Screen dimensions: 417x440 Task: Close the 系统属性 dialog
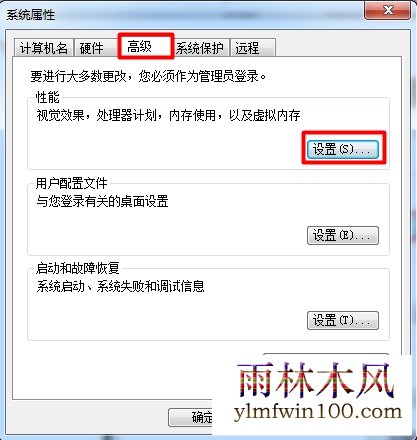387,10
